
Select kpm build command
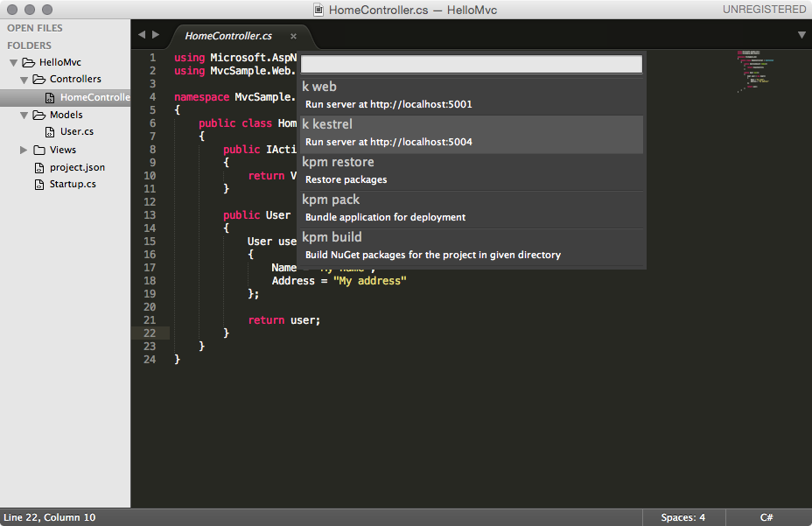click(472, 246)
